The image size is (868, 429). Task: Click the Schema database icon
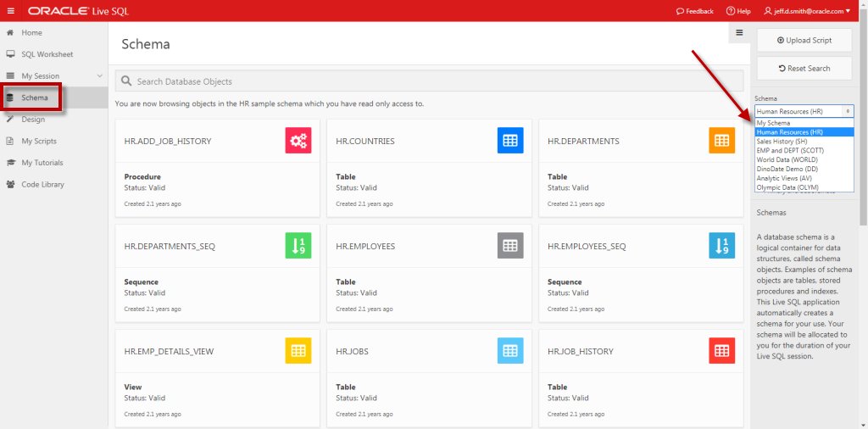(10, 97)
